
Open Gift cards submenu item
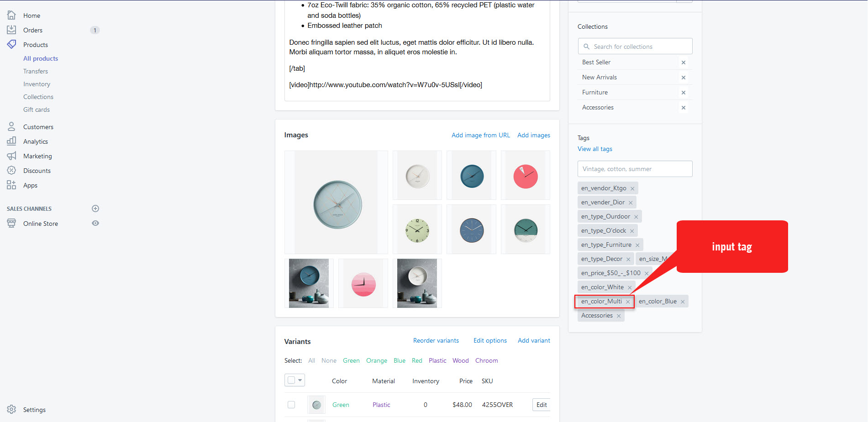coord(37,109)
